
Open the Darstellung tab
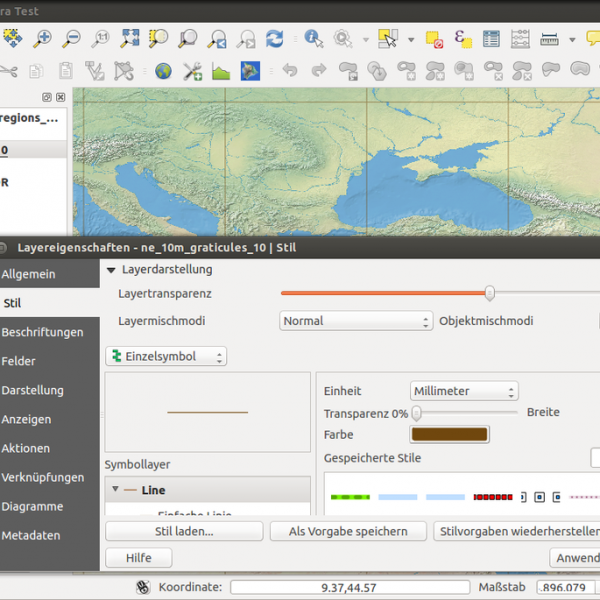point(50,390)
